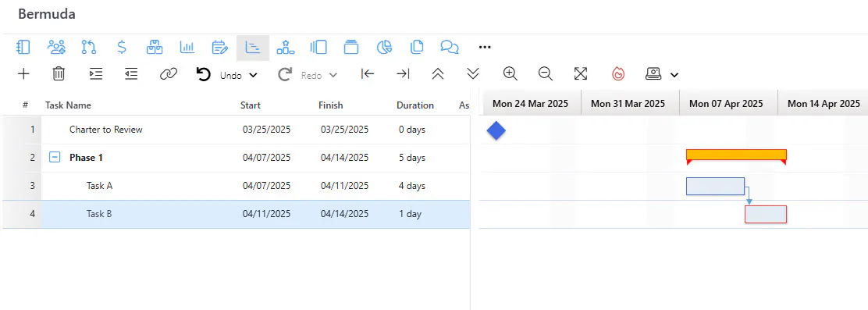Fit chart to screen icon
The height and width of the screenshot is (310, 868).
581,74
